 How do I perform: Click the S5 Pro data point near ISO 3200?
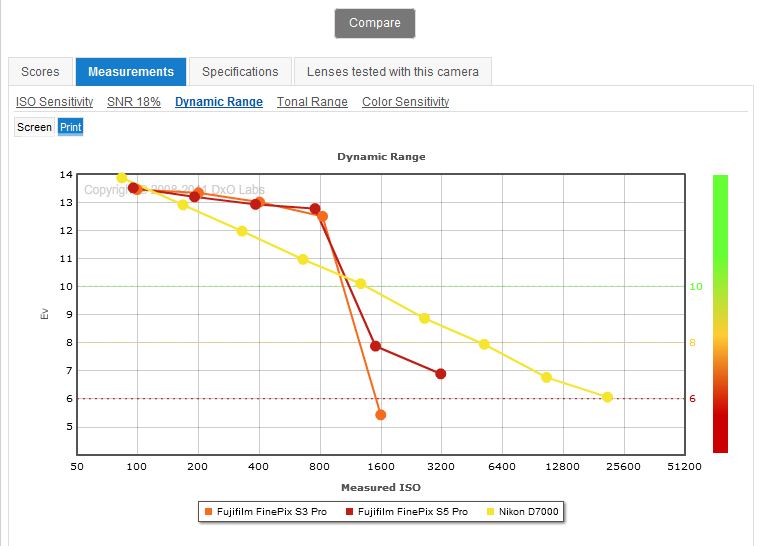pos(441,374)
